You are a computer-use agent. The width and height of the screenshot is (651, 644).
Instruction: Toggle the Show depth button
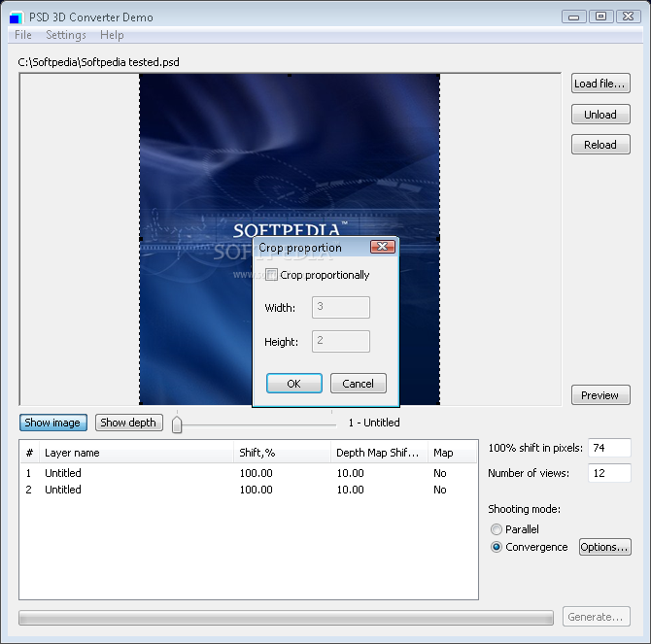click(x=128, y=423)
